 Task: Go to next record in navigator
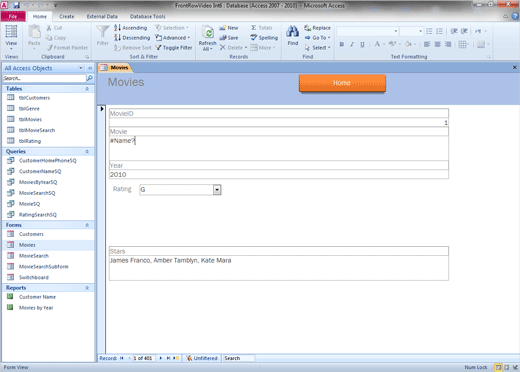161,358
